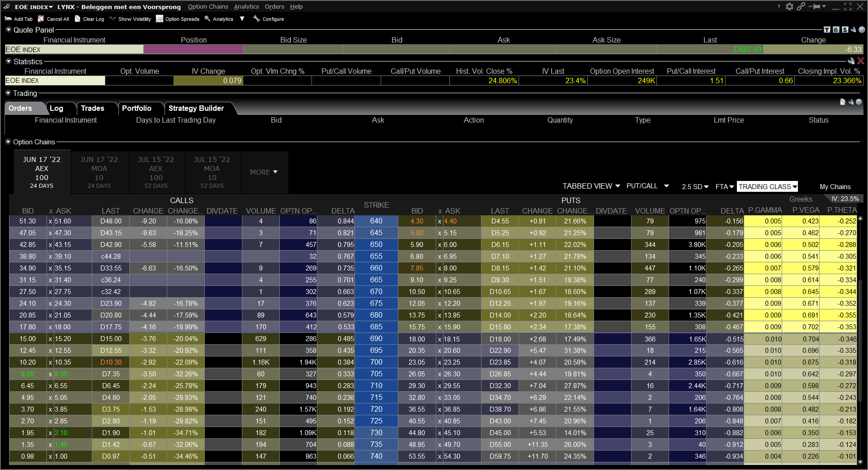Click the Quote Panel wrench configure icon

coord(854,30)
